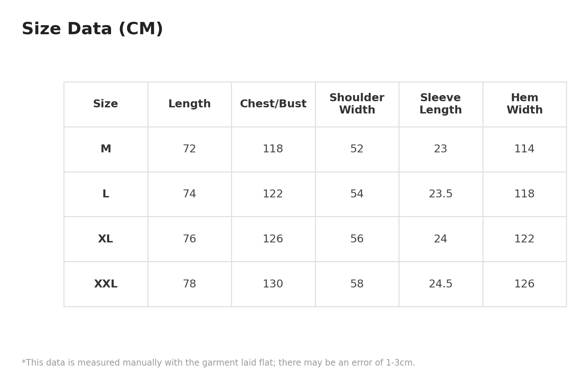Click the Hem Width column header
Screen dimensions: 588x389
pyautogui.click(x=525, y=104)
